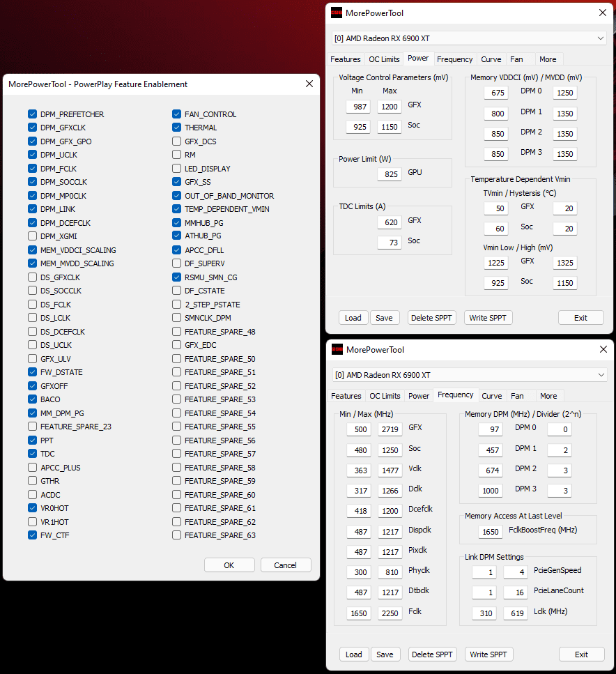Enable the LED_DISPLAY checkbox

(x=176, y=169)
